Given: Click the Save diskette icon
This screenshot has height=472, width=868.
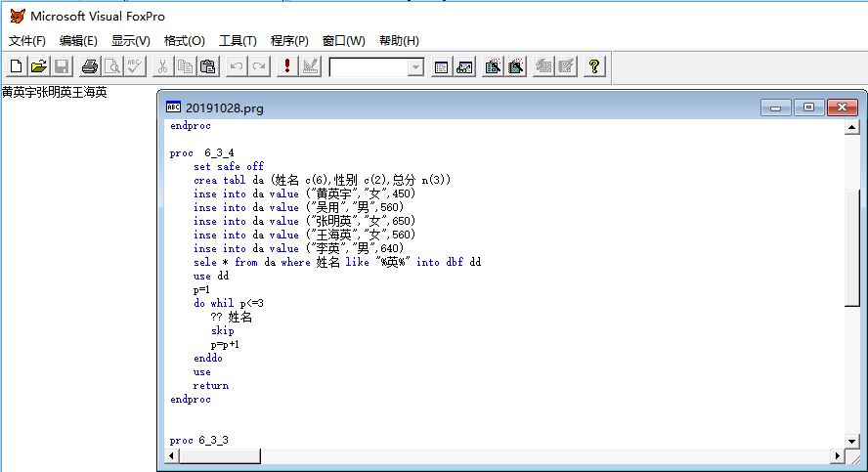Looking at the screenshot, I should tap(62, 66).
